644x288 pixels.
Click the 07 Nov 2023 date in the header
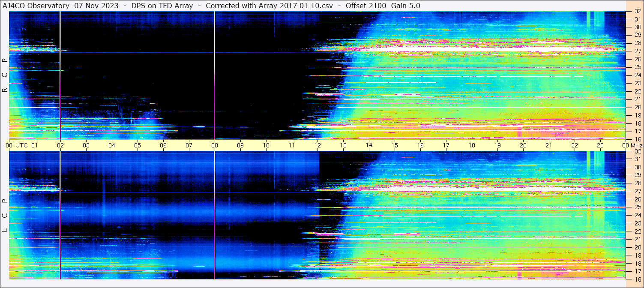click(x=96, y=6)
